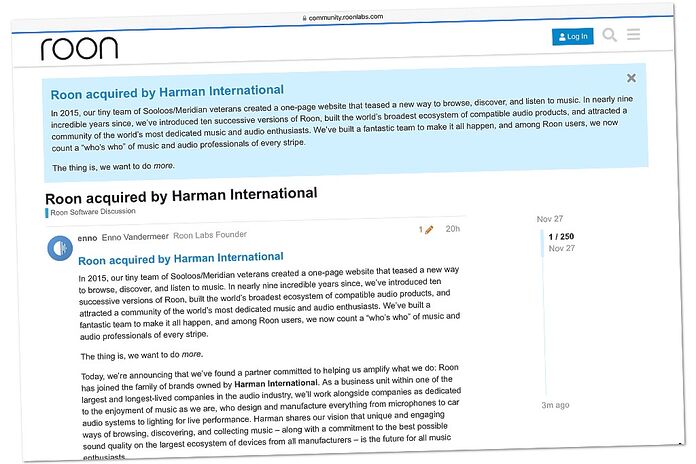The height and width of the screenshot is (464, 696).
Task: Click bold Harman International in post body
Action: tap(276, 384)
